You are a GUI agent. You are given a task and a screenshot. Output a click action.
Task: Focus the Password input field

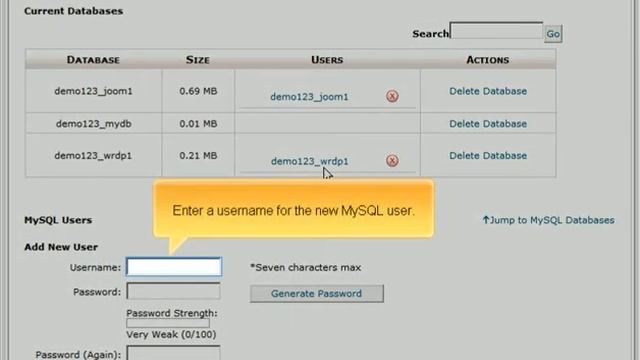point(173,291)
